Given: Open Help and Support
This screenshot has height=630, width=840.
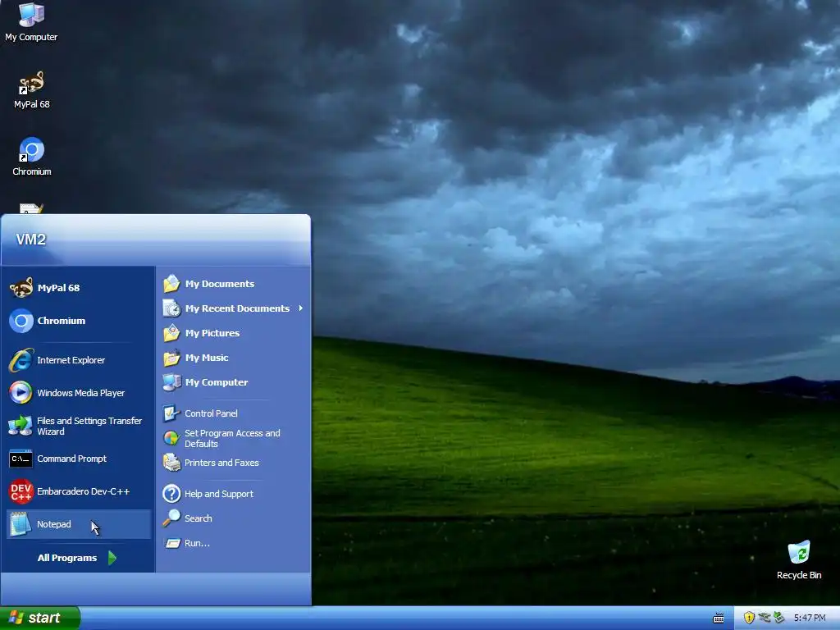Looking at the screenshot, I should [234, 494].
